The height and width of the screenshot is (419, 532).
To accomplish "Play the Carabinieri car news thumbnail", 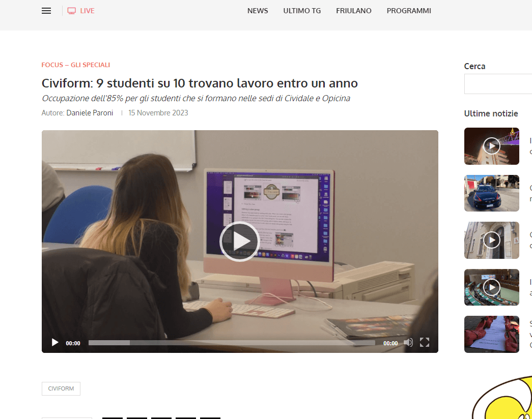I will click(x=491, y=193).
